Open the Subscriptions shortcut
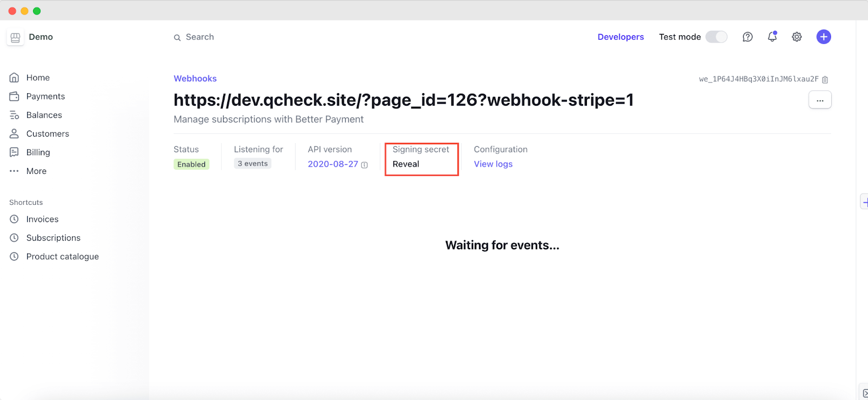 [53, 237]
